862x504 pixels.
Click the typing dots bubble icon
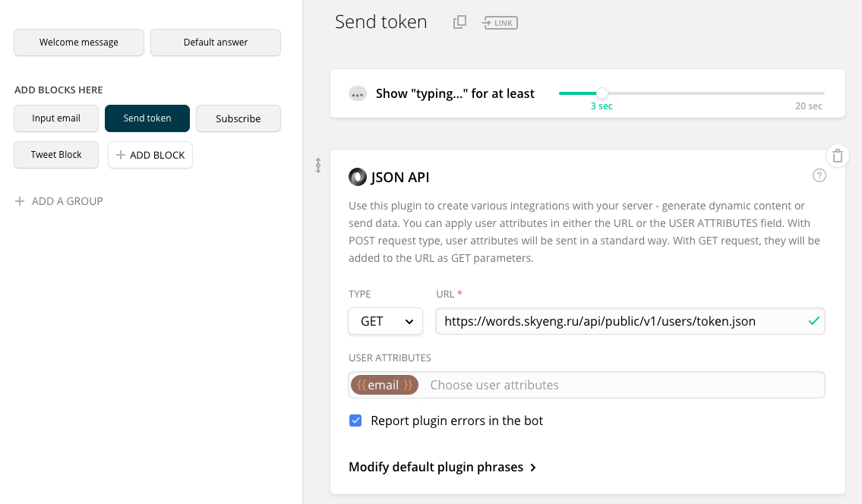[x=358, y=94]
